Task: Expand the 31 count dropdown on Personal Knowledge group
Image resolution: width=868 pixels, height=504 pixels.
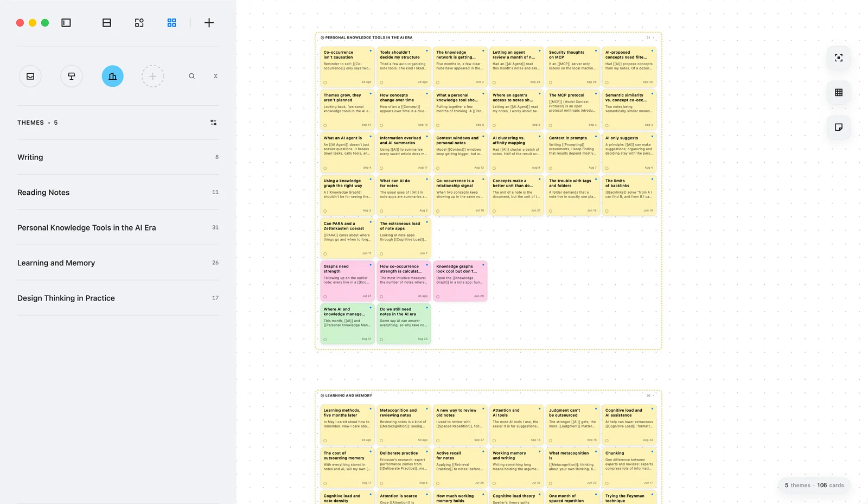Action: [650, 38]
